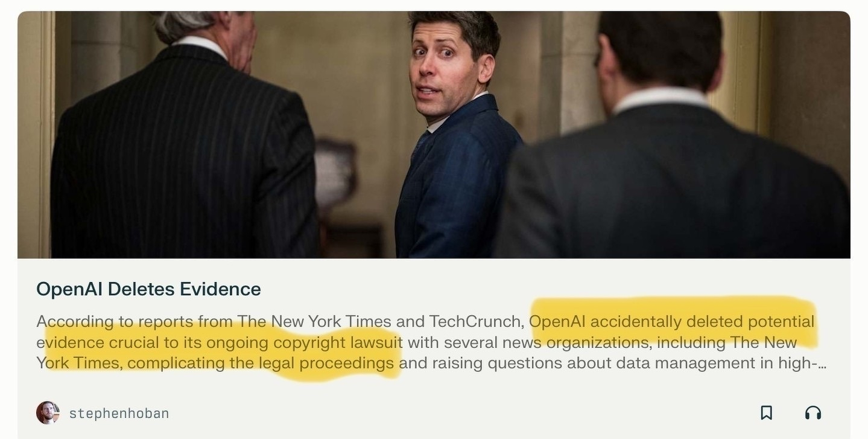
Task: Visit the stephenhoban author username
Action: pos(119,414)
